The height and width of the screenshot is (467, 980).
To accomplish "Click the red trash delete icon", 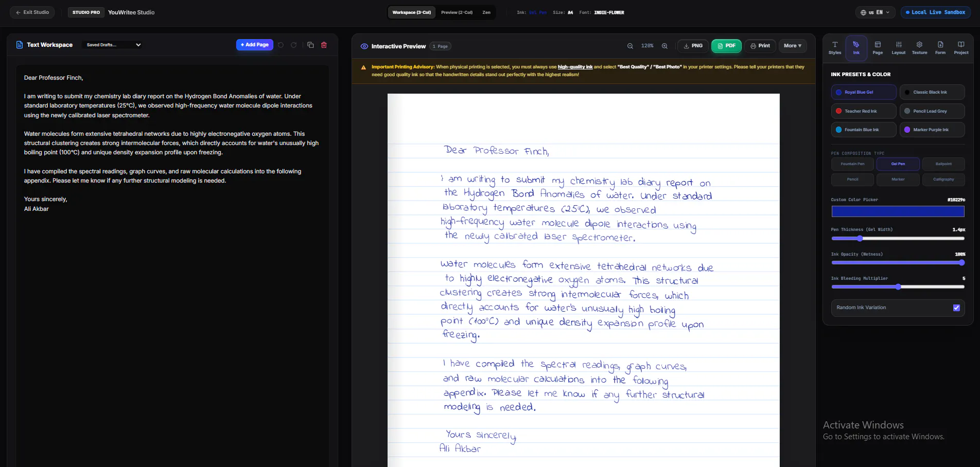I will click(x=324, y=45).
